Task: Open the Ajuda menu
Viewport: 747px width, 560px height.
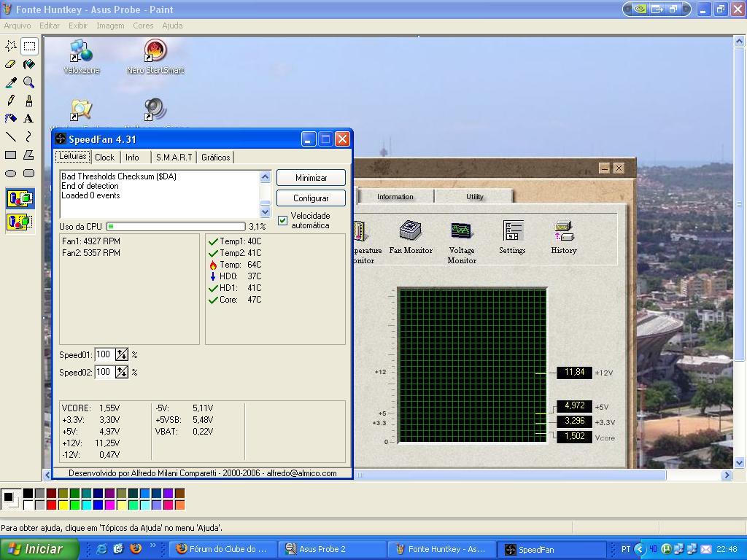Action: click(x=172, y=26)
